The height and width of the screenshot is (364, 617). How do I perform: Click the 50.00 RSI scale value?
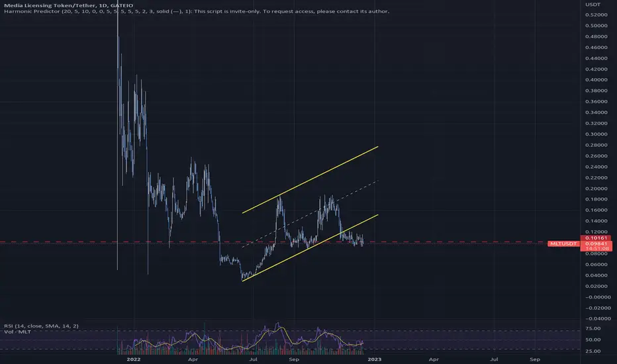click(593, 340)
